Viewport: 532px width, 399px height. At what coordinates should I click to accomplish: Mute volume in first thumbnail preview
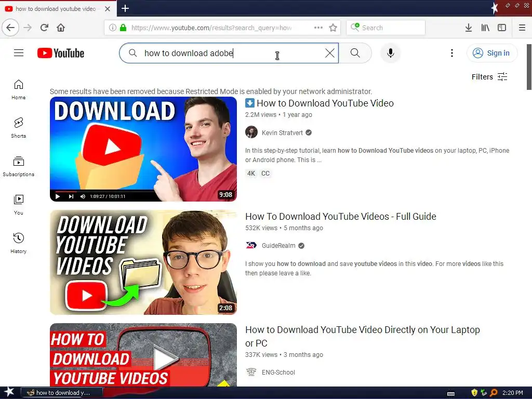pos(83,196)
